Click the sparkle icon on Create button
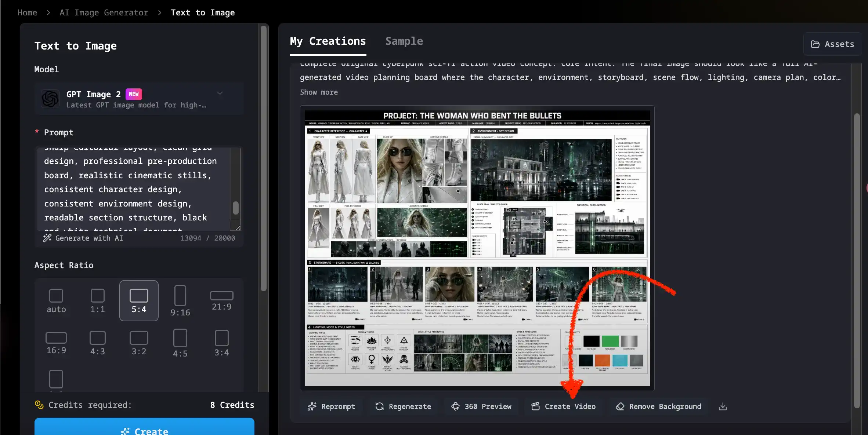This screenshot has width=868, height=435. (x=125, y=431)
